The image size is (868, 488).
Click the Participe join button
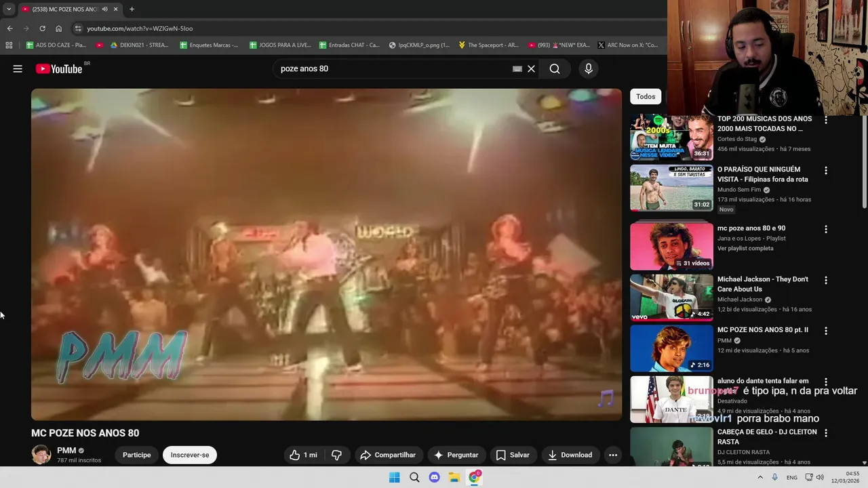[137, 455]
